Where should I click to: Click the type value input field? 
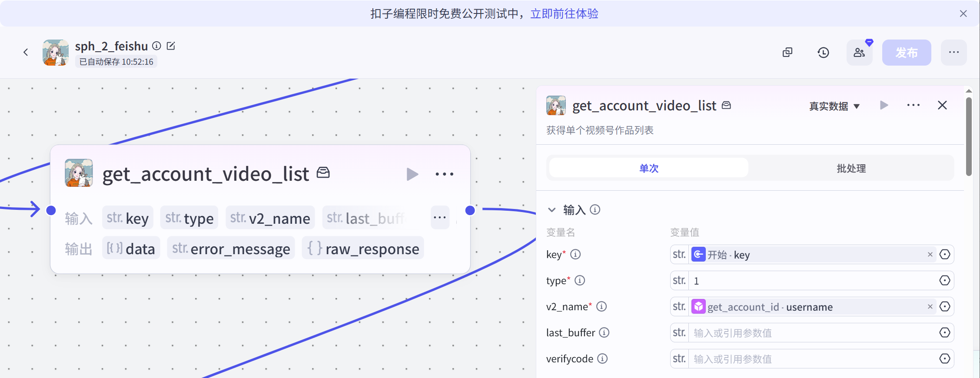pyautogui.click(x=813, y=281)
